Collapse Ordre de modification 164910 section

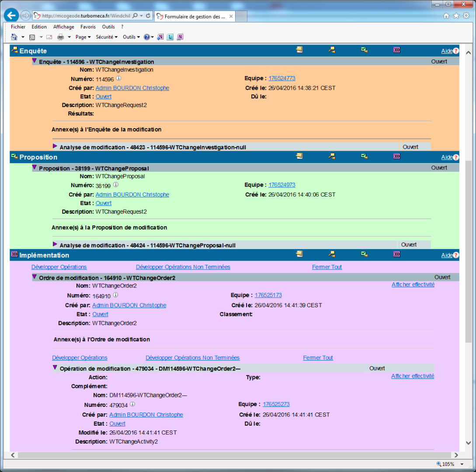(x=35, y=277)
